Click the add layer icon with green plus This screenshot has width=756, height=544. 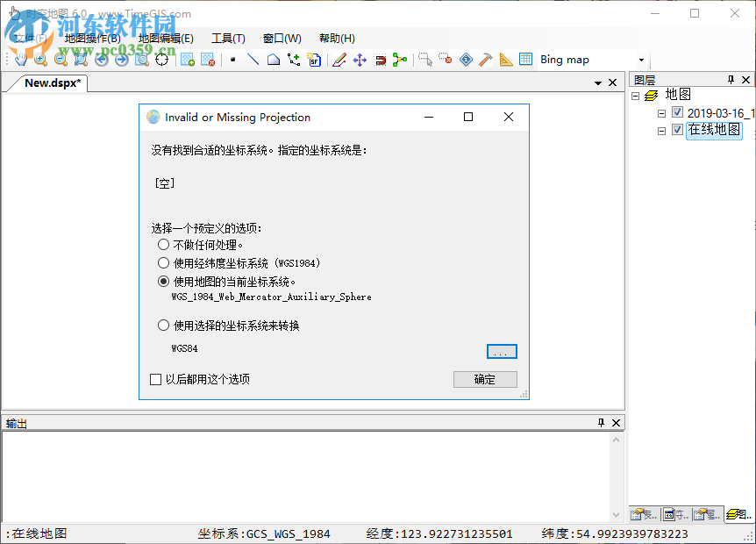186,59
